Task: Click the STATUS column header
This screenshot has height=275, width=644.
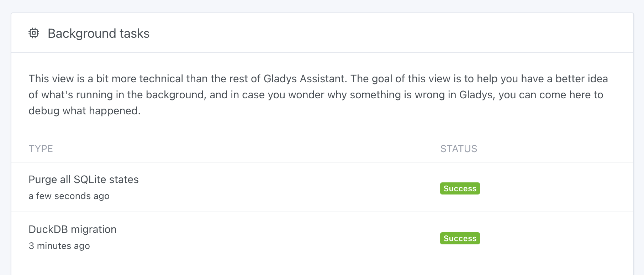Action: [x=459, y=149]
